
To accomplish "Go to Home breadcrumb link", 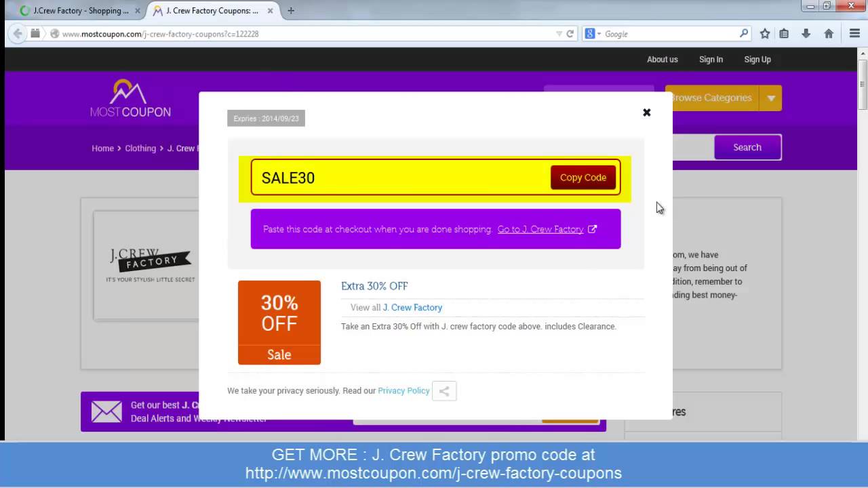I will point(102,148).
